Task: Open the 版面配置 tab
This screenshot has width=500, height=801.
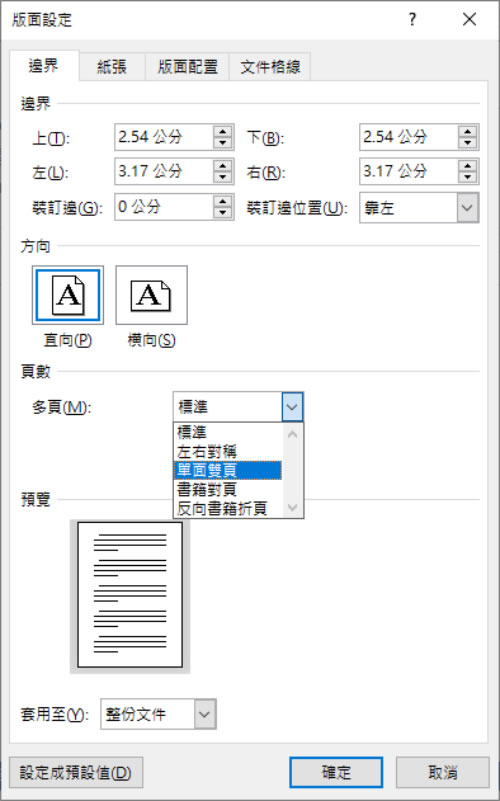Action: (x=187, y=67)
